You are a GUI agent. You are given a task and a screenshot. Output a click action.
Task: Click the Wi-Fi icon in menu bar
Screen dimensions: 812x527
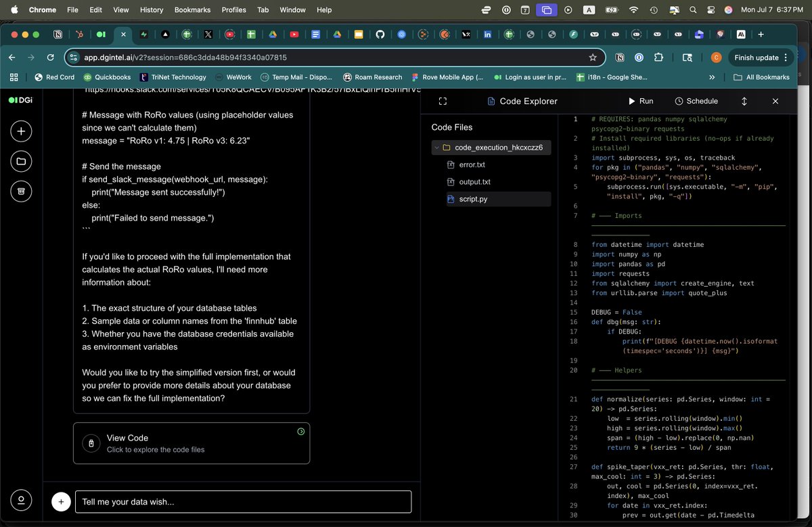(633, 9)
